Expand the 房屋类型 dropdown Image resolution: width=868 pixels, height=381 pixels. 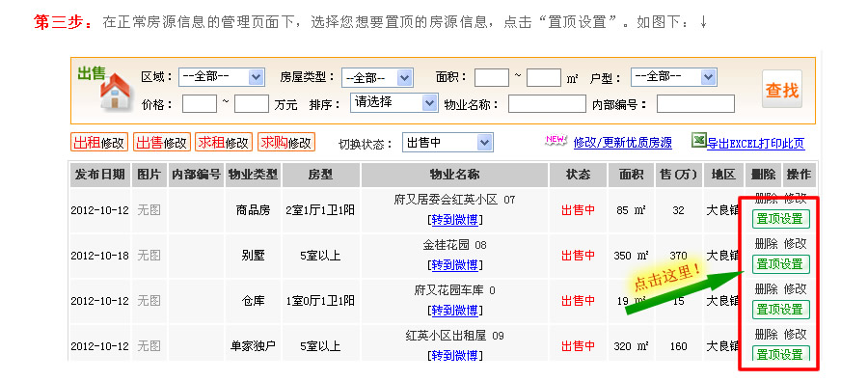tap(377, 77)
